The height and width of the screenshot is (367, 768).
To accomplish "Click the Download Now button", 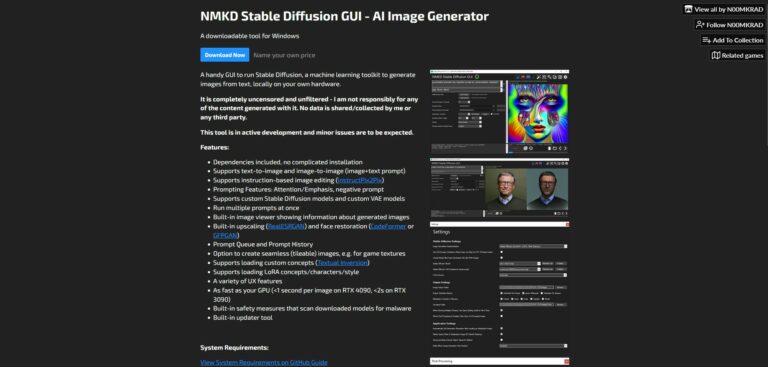I will [x=225, y=55].
